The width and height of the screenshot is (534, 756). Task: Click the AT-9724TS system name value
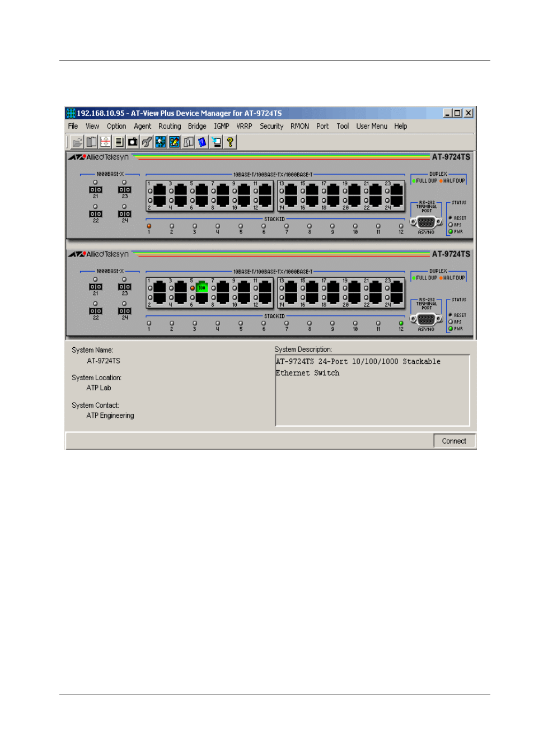pyautogui.click(x=104, y=361)
